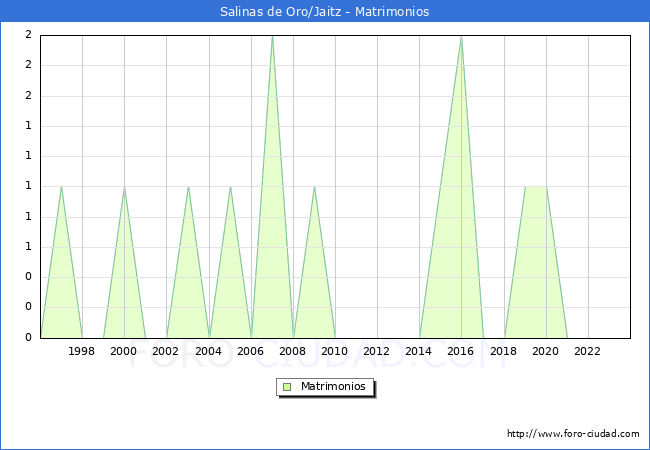Select the 1998 x-axis year label
Image resolution: width=650 pixels, height=450 pixels.
click(82, 351)
